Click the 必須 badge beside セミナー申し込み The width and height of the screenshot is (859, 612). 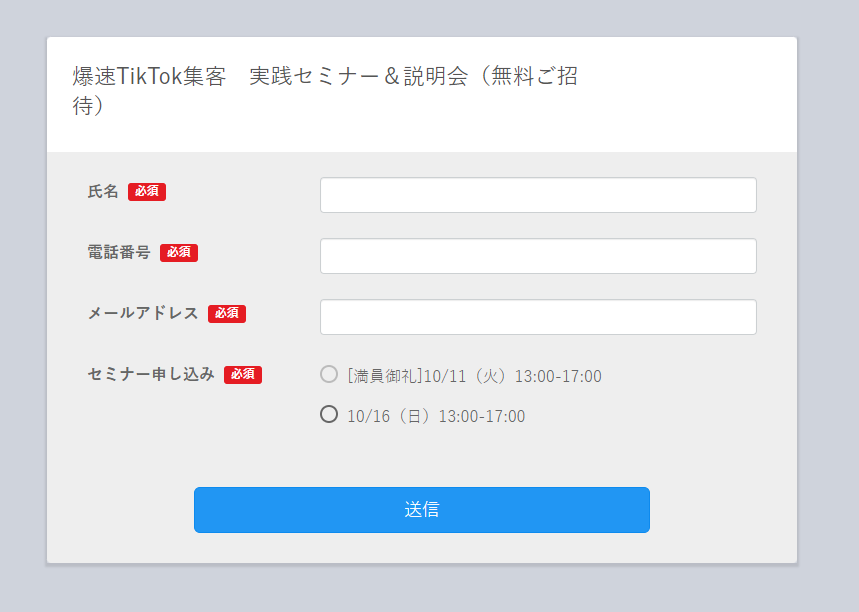click(x=243, y=374)
